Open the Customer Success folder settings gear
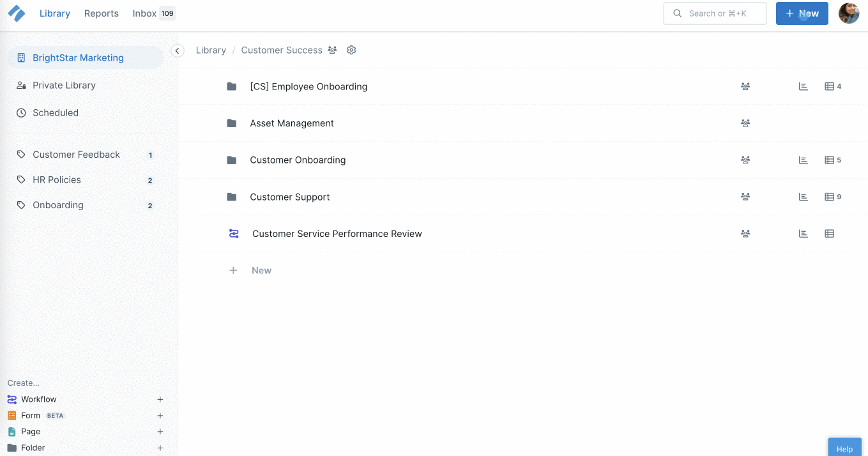Screen dimensions: 868x456 (351, 50)
